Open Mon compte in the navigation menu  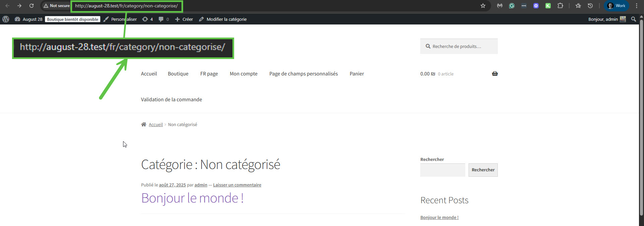click(x=244, y=74)
